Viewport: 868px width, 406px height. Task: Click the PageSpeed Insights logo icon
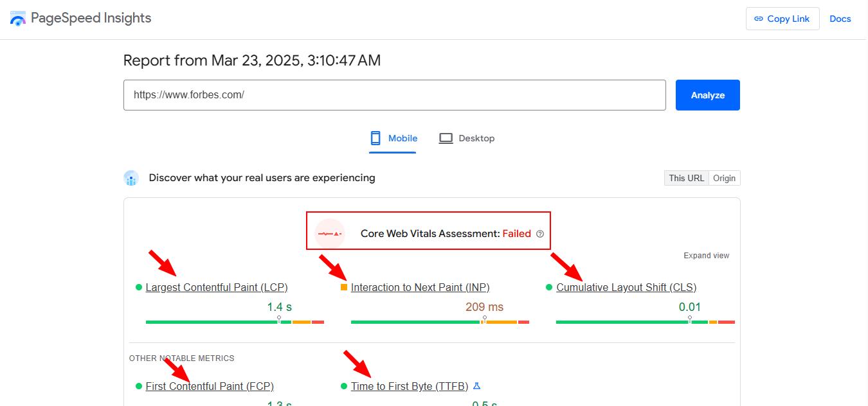coord(18,18)
